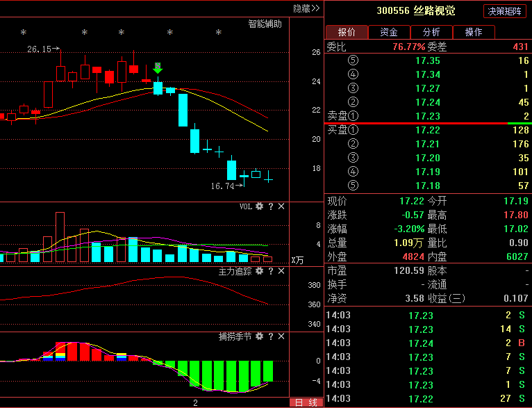
Task: Click the help icon on VOL panel
Action: (x=270, y=206)
